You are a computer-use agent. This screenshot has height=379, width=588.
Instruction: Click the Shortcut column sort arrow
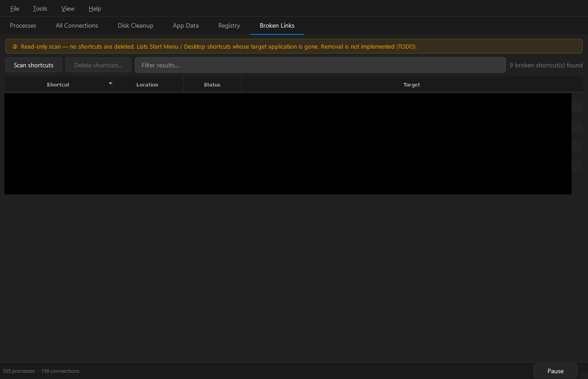[110, 83]
